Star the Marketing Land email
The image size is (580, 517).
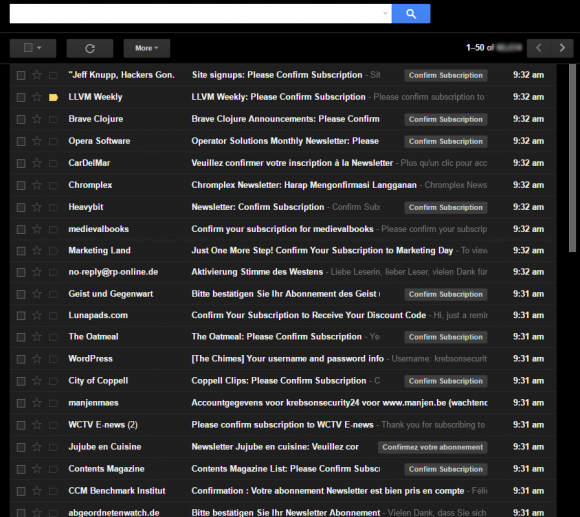[x=37, y=251]
